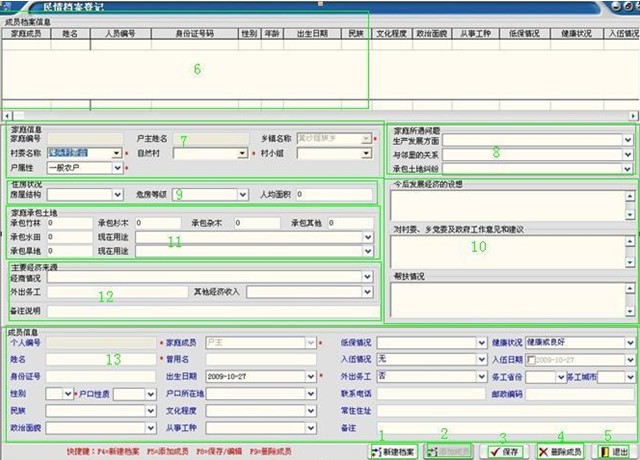The width and height of the screenshot is (640, 460).
Task: Open the first 现在用途 dropdown beside 承包水田
Action: [367, 237]
